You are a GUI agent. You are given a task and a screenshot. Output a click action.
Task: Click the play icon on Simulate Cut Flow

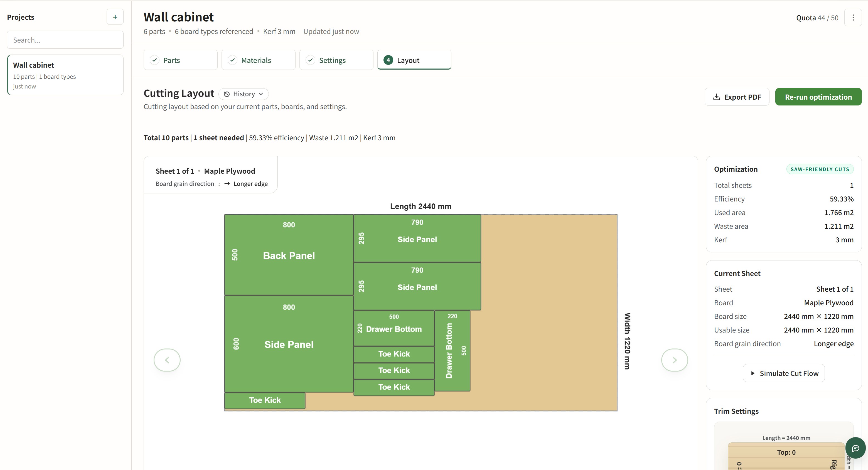(753, 373)
